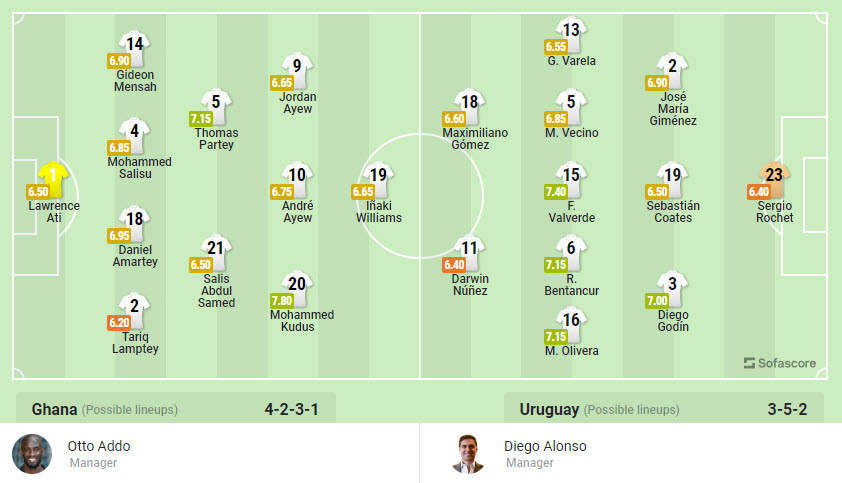The height and width of the screenshot is (483, 842).
Task: Click Darwin Núñez's number 11 shirt
Action: [469, 250]
